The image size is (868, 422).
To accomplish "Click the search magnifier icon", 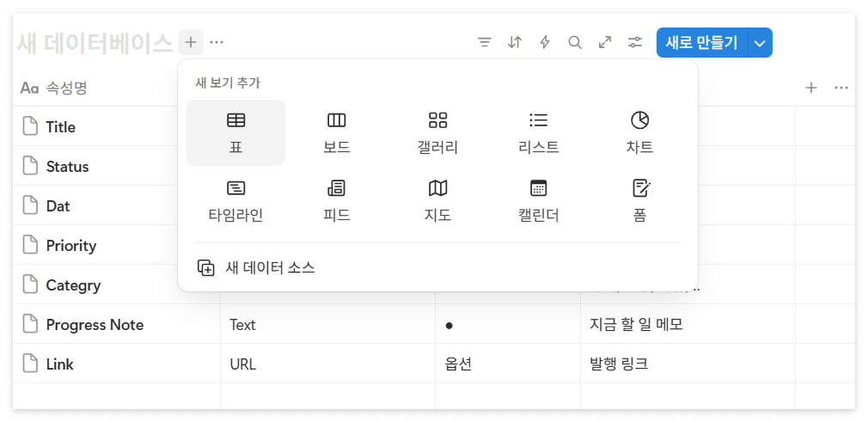I will click(x=575, y=42).
